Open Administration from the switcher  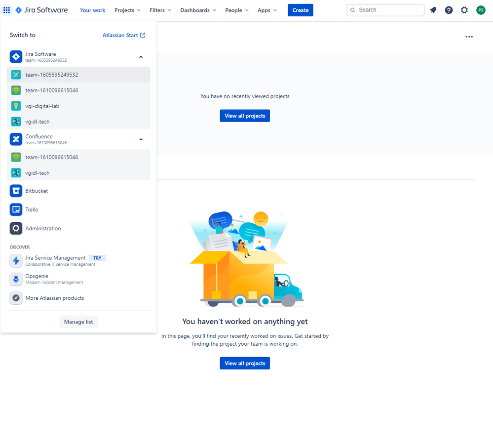coord(78,228)
